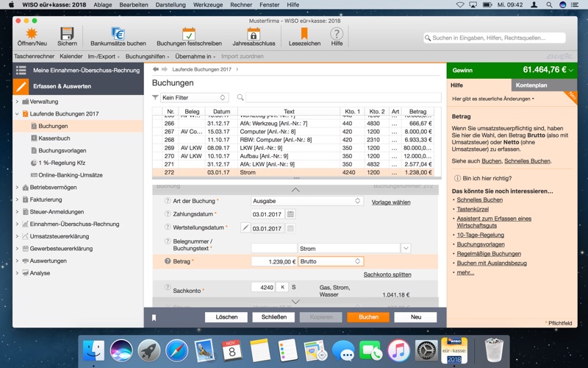Click the global search field in toolbar
Viewport: 588px width, 368px height.
(x=495, y=38)
